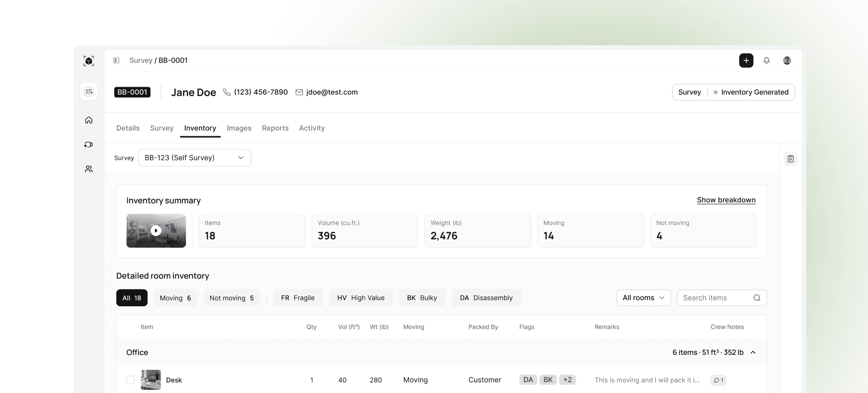Viewport: 868px width, 393px height.
Task: Open the Activity tab
Action: click(x=312, y=128)
